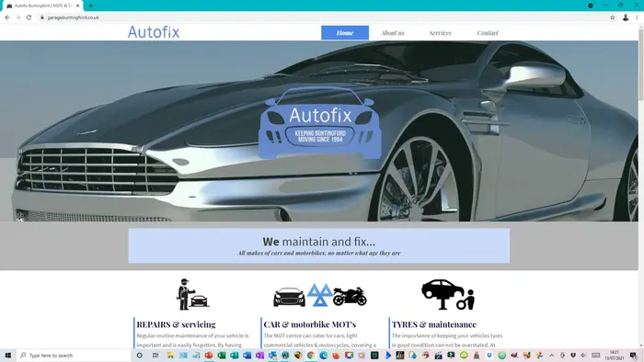The image size is (644, 362).
Task: Bookmark this page with the star icon
Action: [x=613, y=17]
